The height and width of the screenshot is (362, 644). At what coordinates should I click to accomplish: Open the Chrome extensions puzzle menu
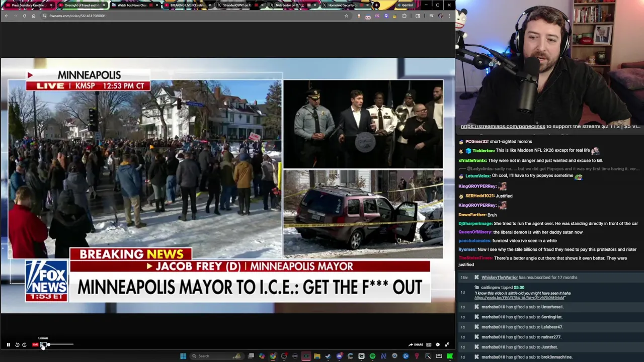(404, 16)
